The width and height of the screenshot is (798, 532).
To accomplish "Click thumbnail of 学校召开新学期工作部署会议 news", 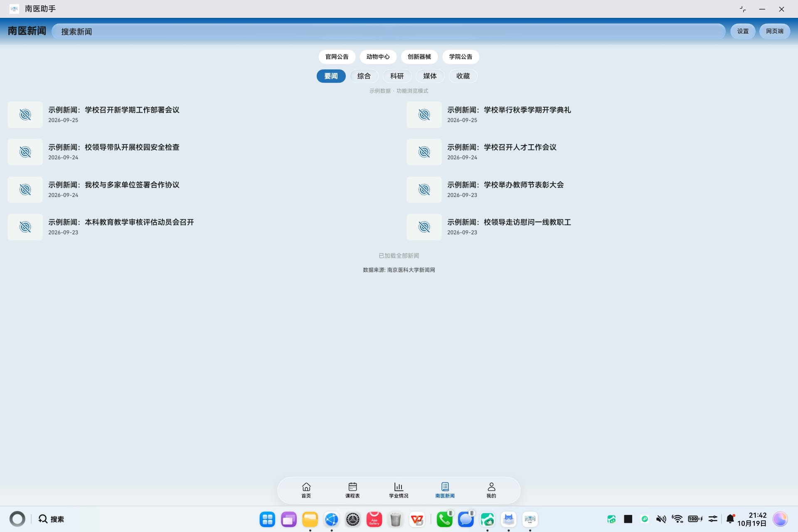I will [x=25, y=115].
